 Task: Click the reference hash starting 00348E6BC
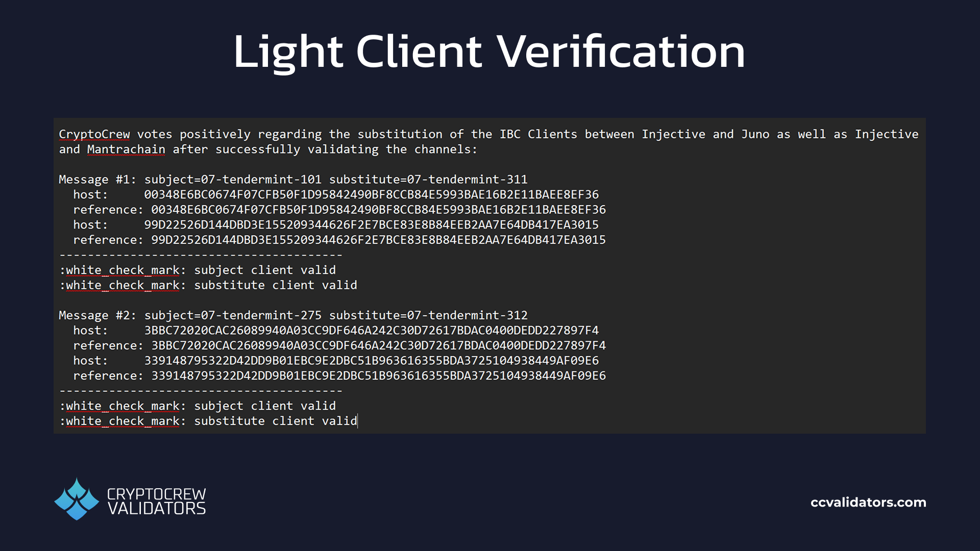pos(378,210)
